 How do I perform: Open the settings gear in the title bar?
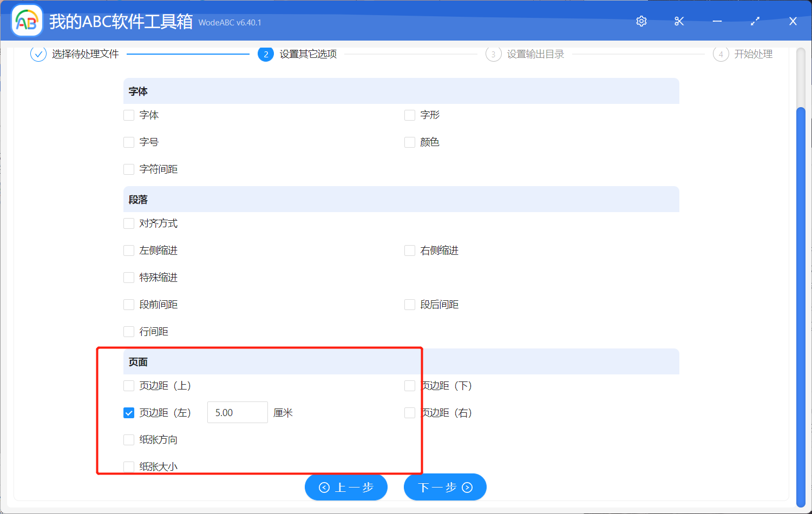coord(641,21)
